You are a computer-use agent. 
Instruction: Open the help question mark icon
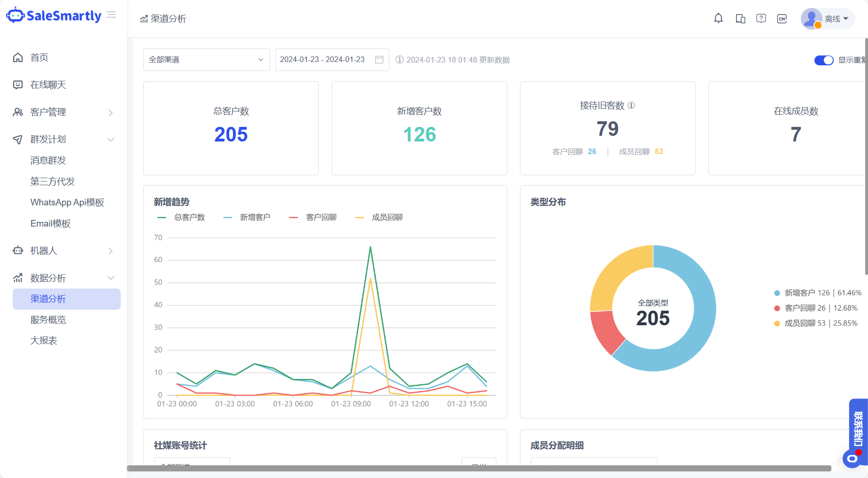(761, 18)
